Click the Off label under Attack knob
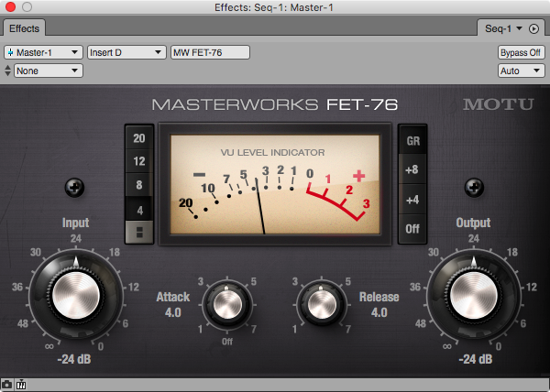Viewport: 550px width, 392px height. (227, 342)
